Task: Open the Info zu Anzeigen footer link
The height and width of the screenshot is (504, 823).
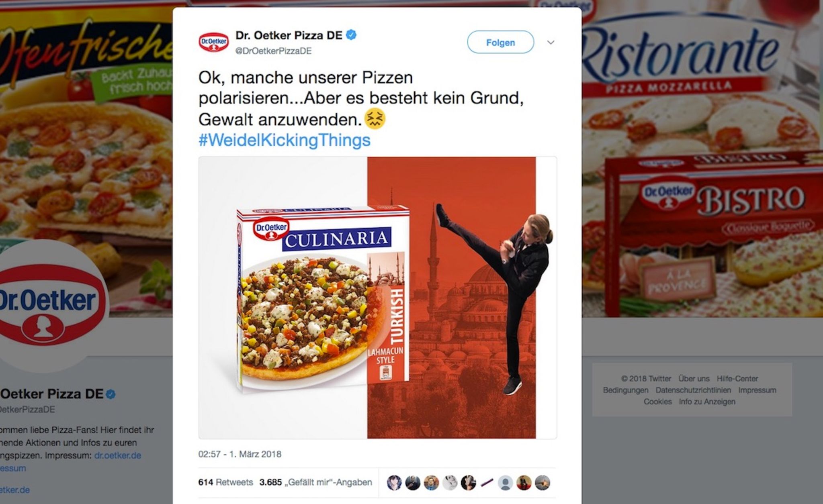Action: [x=707, y=402]
